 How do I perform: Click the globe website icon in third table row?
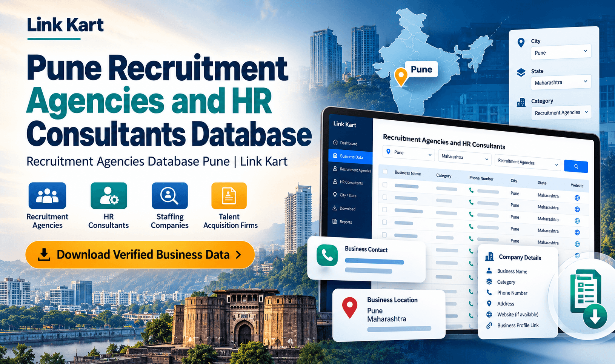pos(577,221)
